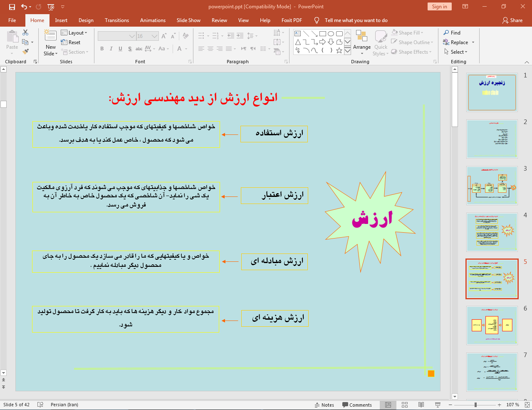Save the presentation using the floppy disk icon
This screenshot has height=410, width=532.
[12, 7]
